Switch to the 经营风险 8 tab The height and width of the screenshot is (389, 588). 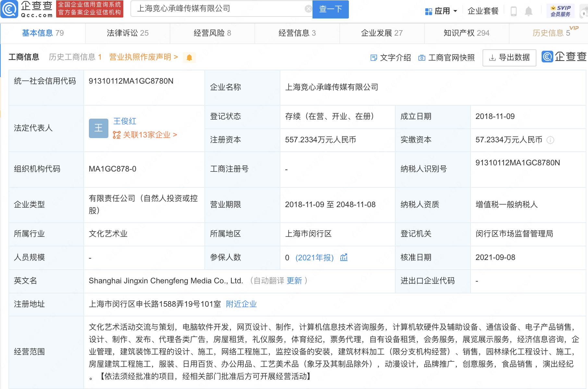[x=212, y=33]
